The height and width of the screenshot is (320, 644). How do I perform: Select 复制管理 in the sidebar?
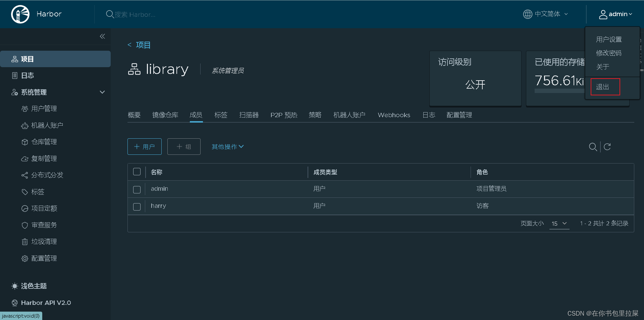click(x=44, y=158)
